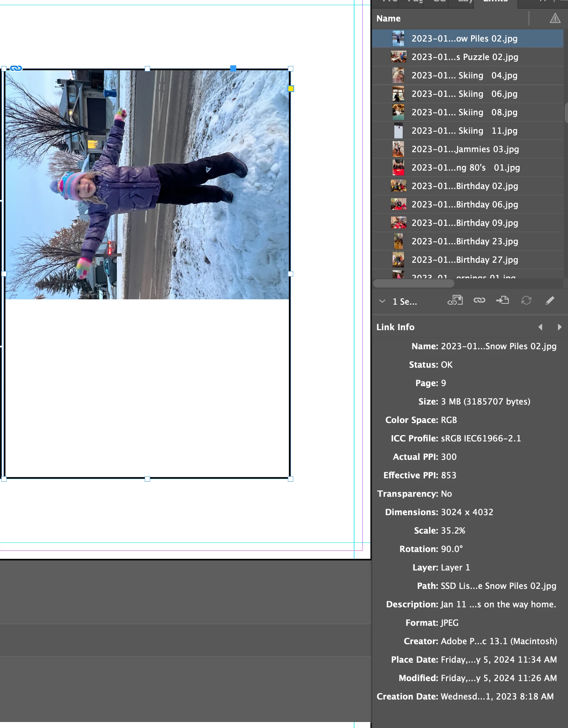Click Relink from CC Libraries icon
568x728 pixels.
click(x=455, y=300)
